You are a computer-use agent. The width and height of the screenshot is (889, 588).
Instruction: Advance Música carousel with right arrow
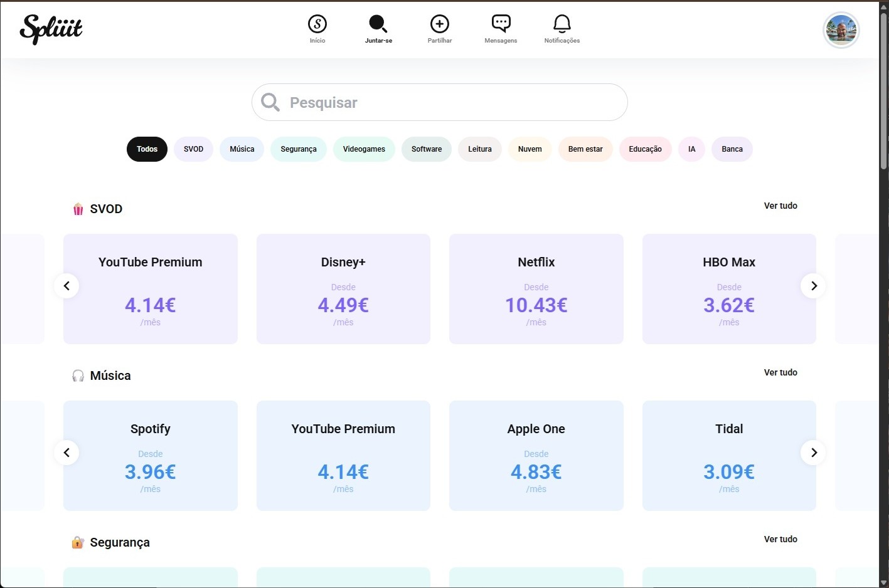(813, 453)
